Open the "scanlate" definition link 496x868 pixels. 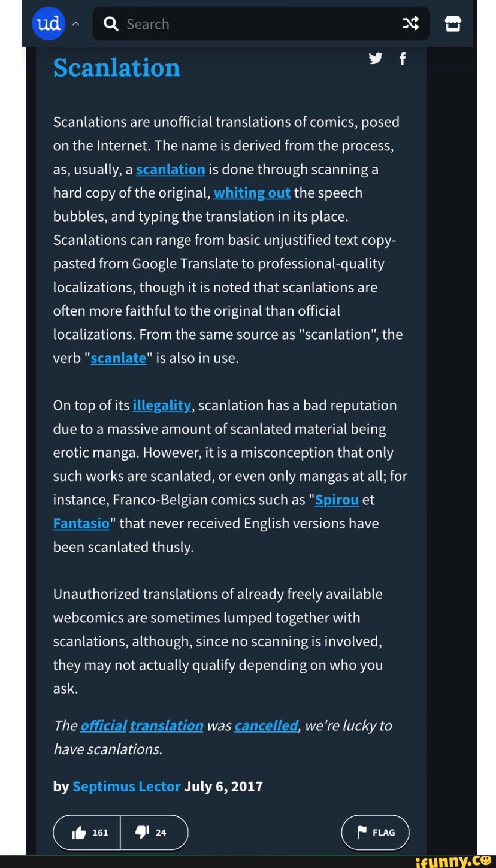point(118,358)
